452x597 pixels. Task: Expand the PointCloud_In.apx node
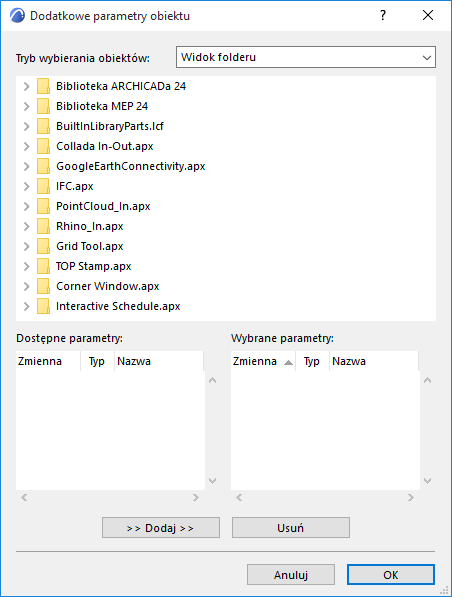point(27,206)
